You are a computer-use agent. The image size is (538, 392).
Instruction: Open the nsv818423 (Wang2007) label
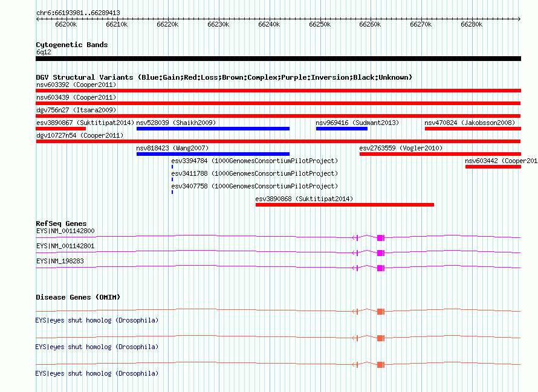(x=172, y=148)
